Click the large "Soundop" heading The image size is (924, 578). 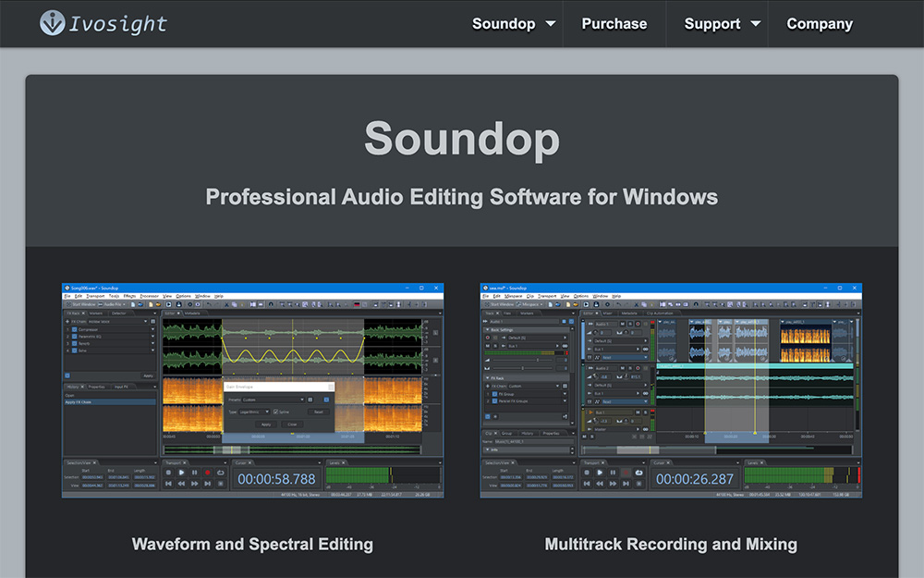pos(462,139)
